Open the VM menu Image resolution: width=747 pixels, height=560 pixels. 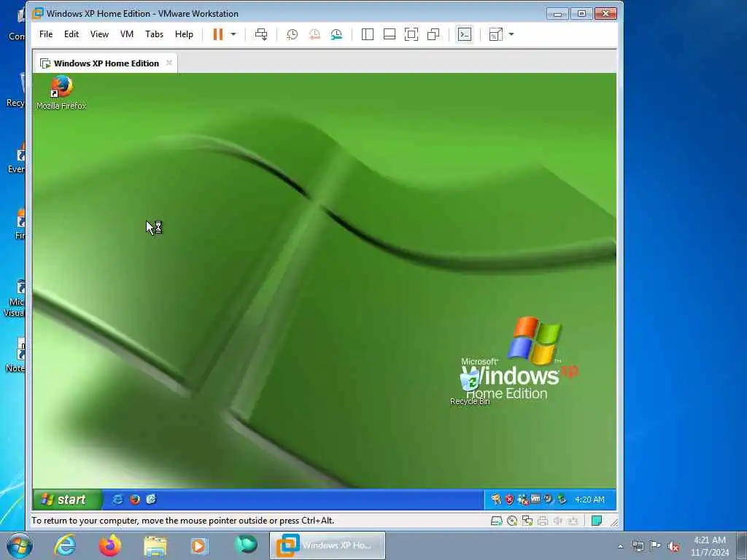(127, 34)
